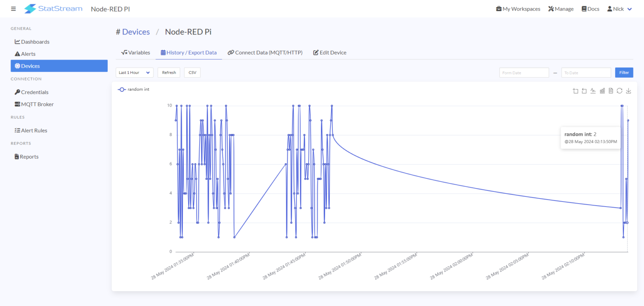Click the blue Filter button
Screen dimensions: 644x306
624,73
